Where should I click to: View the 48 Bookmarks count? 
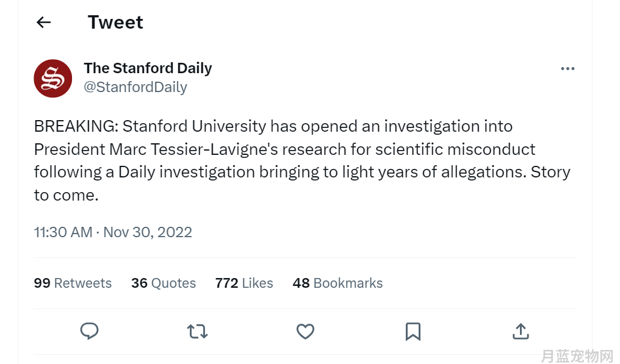point(337,283)
